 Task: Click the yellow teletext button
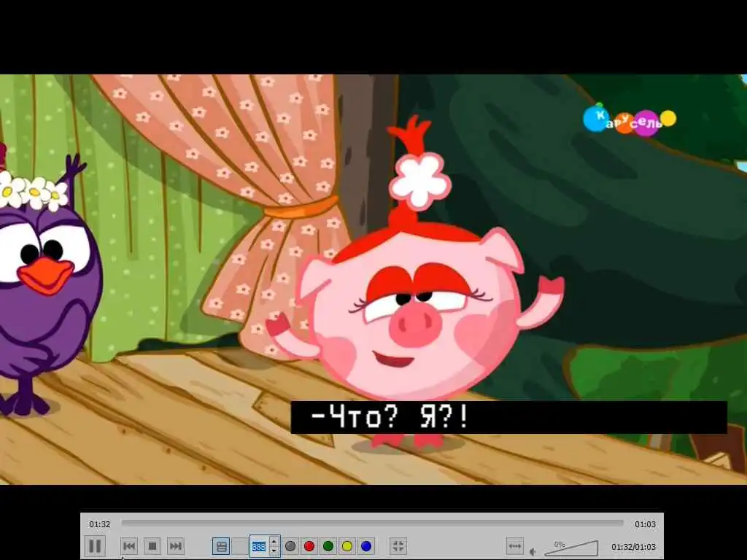click(347, 546)
